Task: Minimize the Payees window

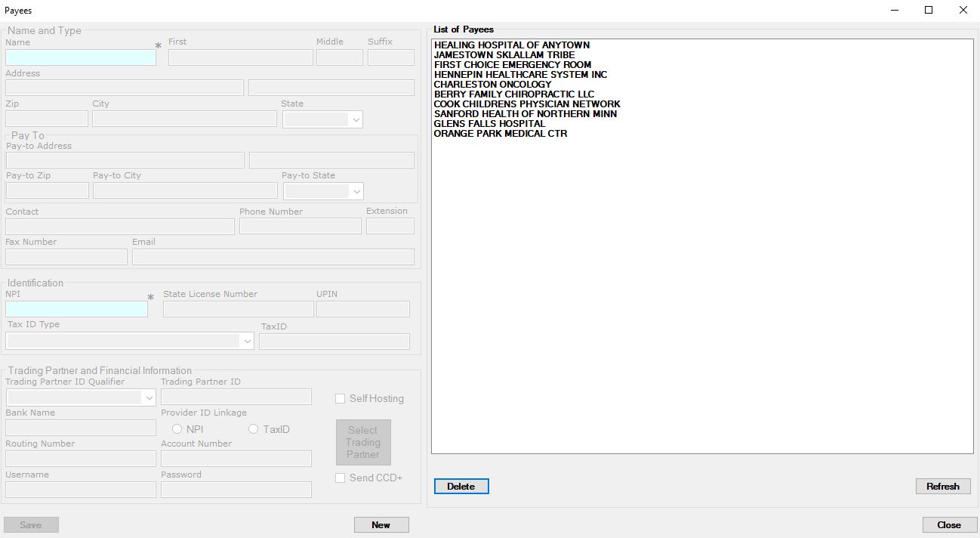Action: (894, 11)
